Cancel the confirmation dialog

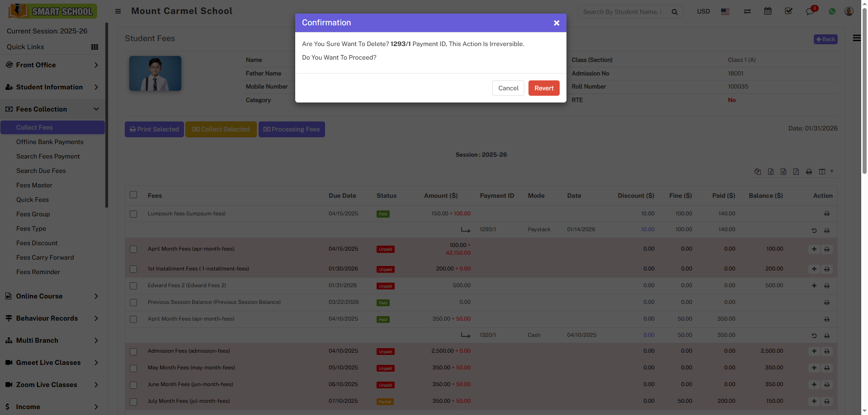(x=508, y=88)
